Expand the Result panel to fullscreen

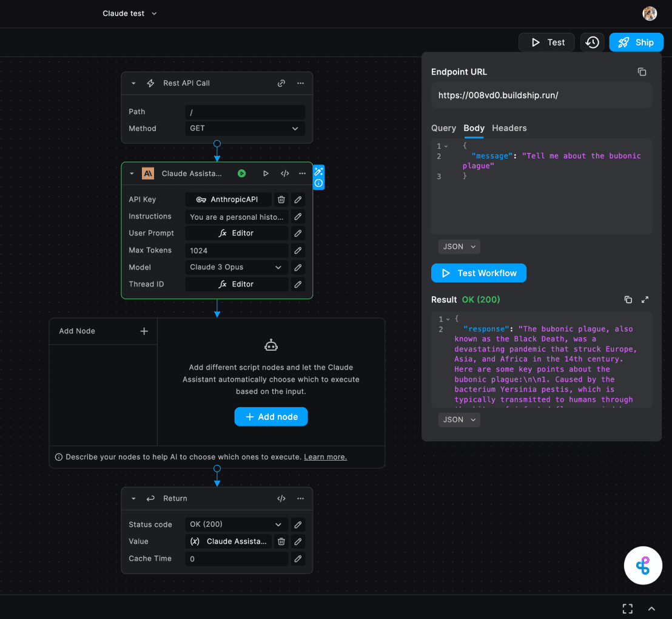(645, 300)
